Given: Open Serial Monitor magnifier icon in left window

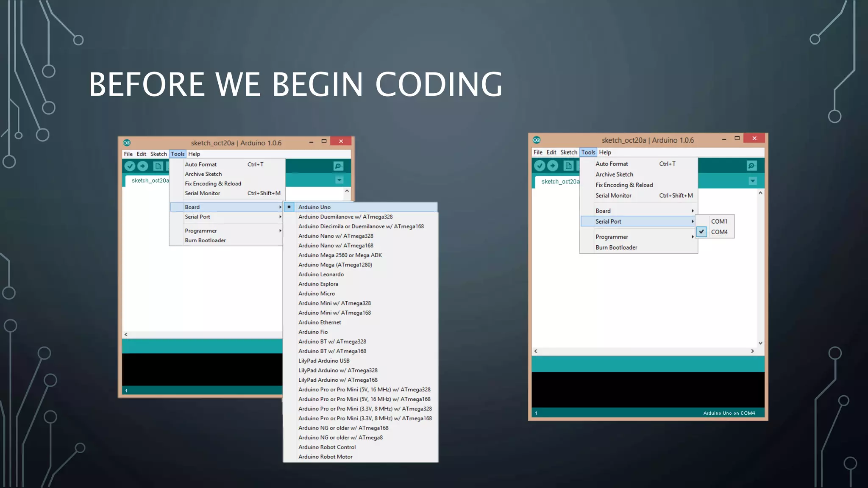Looking at the screenshot, I should (x=338, y=166).
